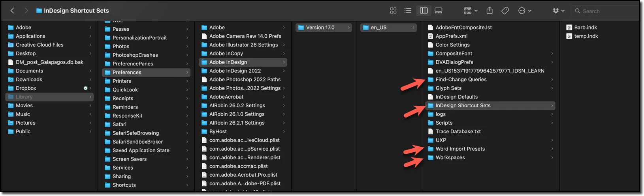
Task: Click the Barb.indk file icon
Action: point(569,27)
